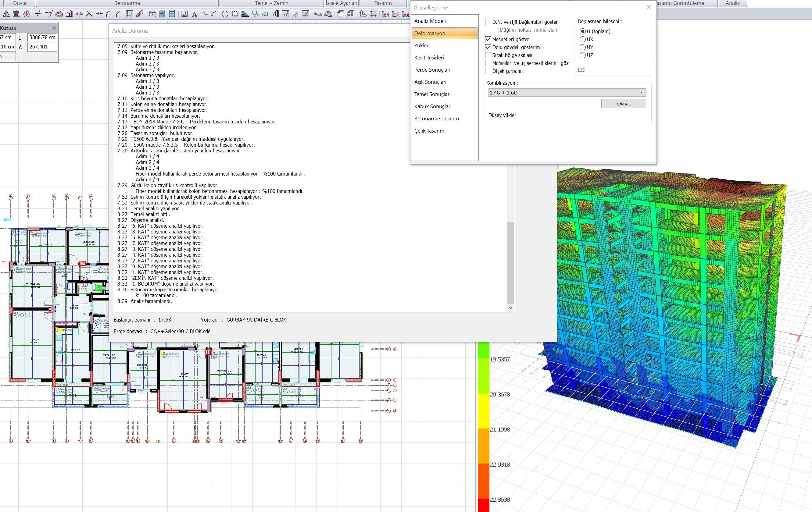Check 'Mafsalları ve uç serbestliklerini' option
This screenshot has height=512, width=812.
[488, 63]
